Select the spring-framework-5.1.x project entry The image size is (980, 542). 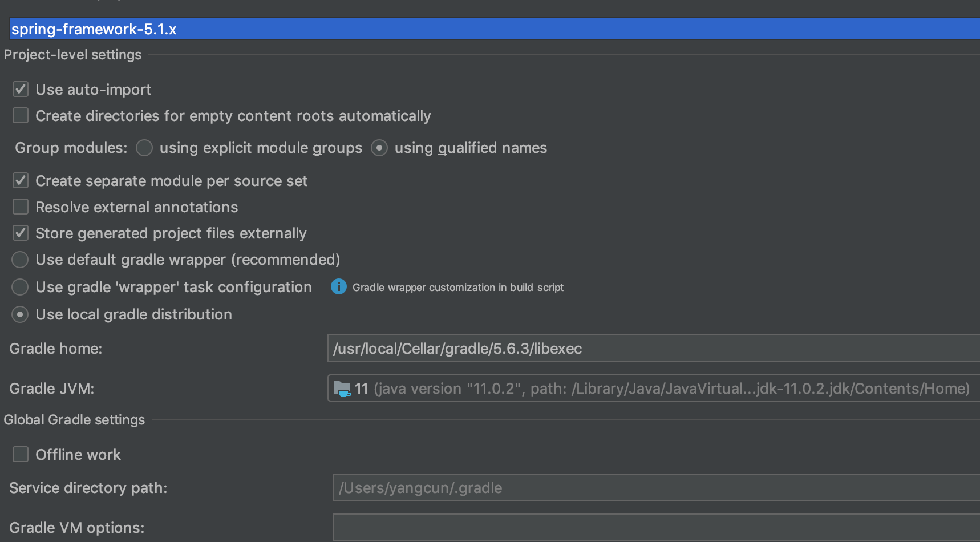[x=495, y=29]
